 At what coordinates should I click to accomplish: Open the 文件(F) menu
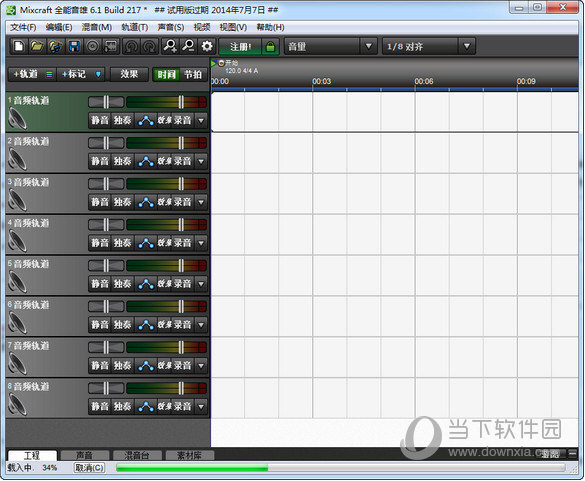tap(23, 27)
